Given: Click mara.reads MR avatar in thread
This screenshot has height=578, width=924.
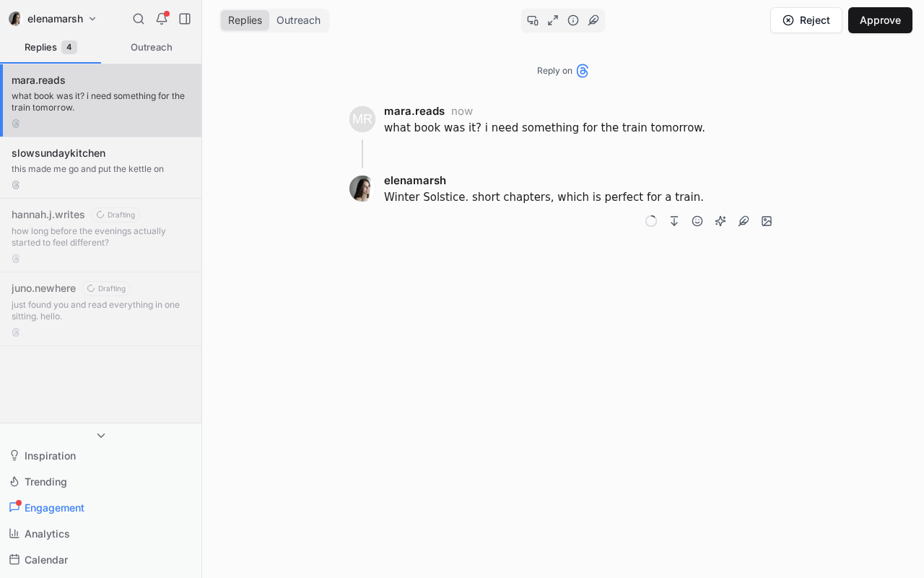Looking at the screenshot, I should (362, 119).
